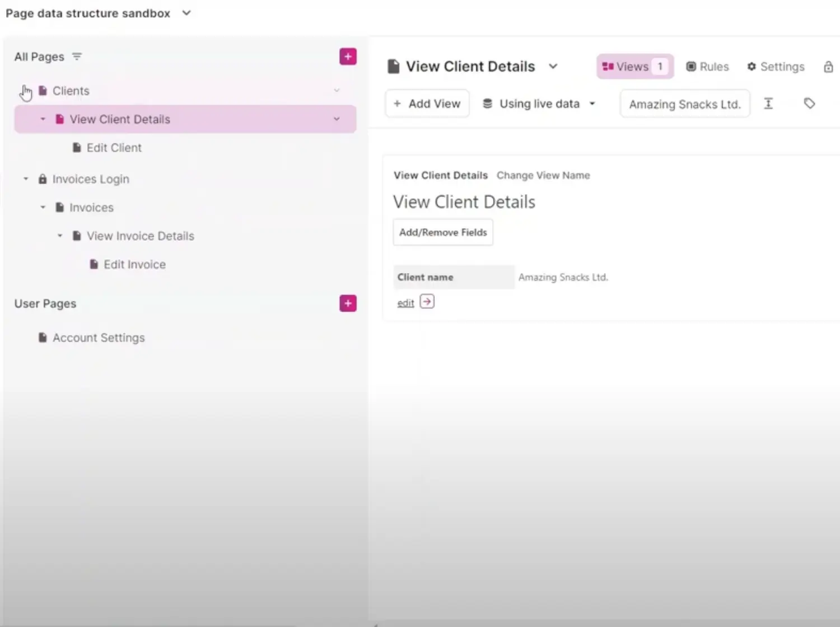Open the Settings tab

pyautogui.click(x=776, y=67)
